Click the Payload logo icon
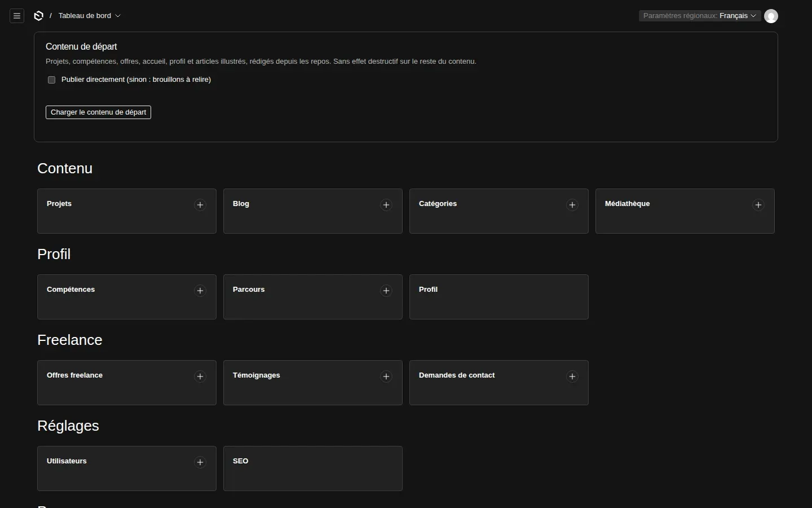Image resolution: width=812 pixels, height=508 pixels. (x=38, y=16)
